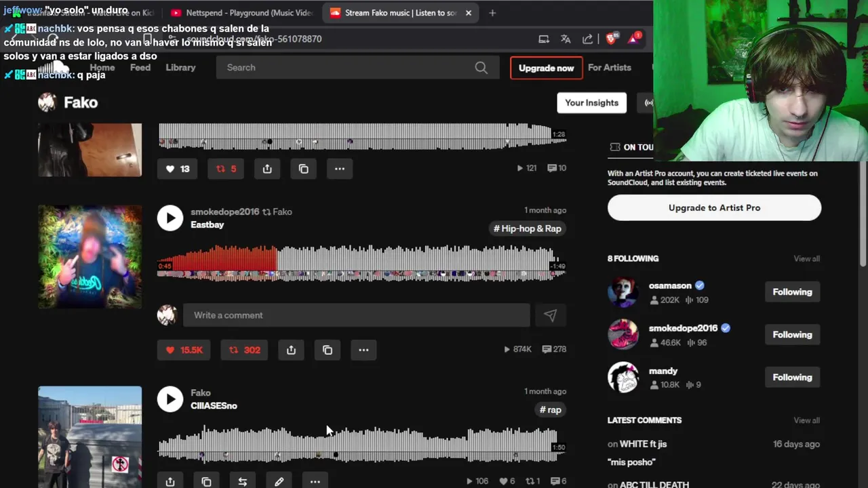
Task: Open more options for track above Eastbay
Action: (x=340, y=169)
